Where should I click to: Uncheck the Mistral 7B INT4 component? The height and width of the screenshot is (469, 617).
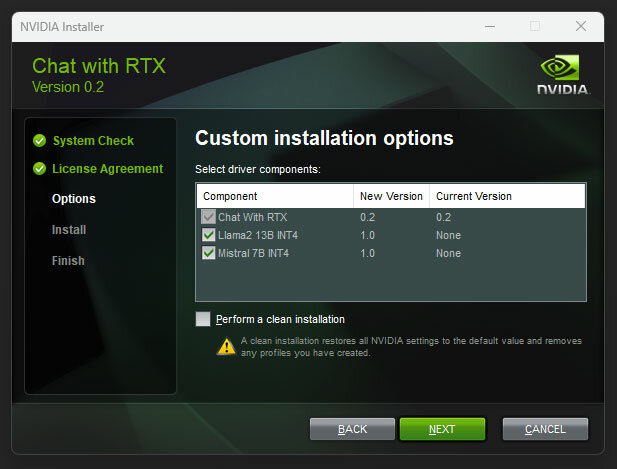click(x=209, y=253)
